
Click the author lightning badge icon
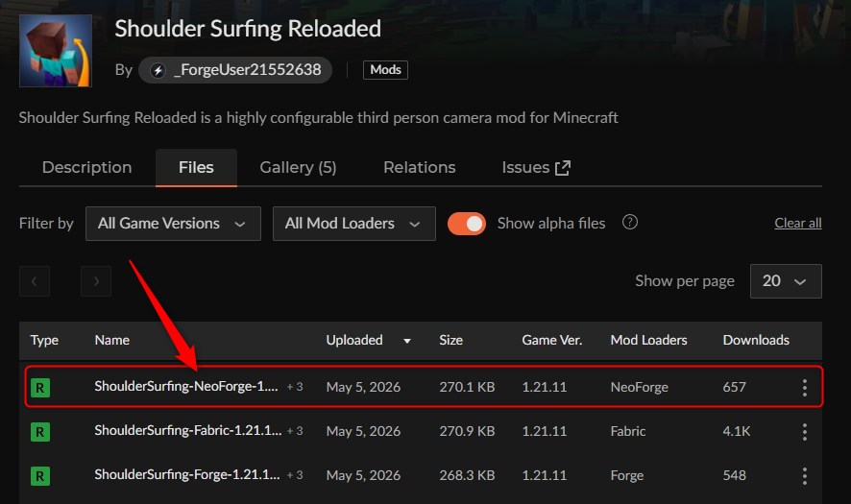click(x=158, y=70)
